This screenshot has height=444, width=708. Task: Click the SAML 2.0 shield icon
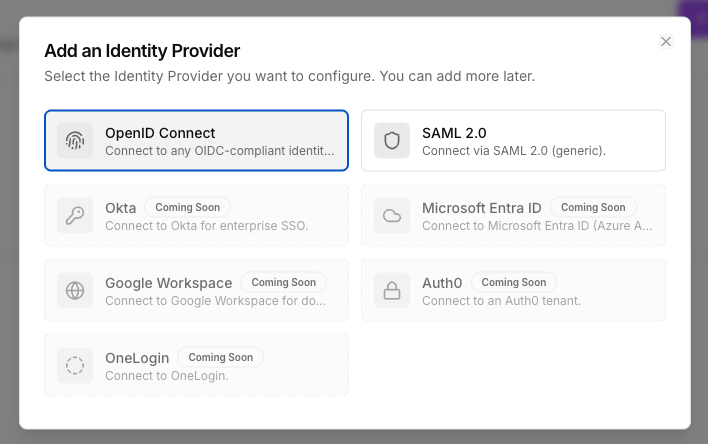click(392, 140)
